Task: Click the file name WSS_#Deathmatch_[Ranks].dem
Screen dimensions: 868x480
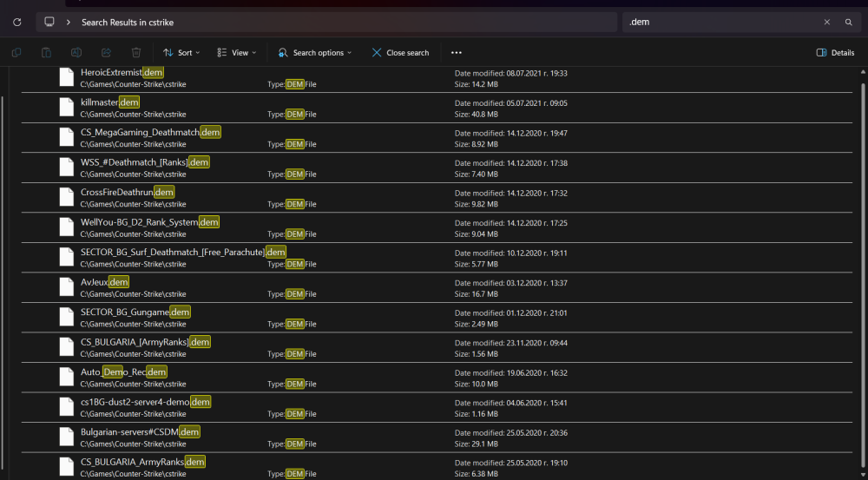Action: (144, 162)
